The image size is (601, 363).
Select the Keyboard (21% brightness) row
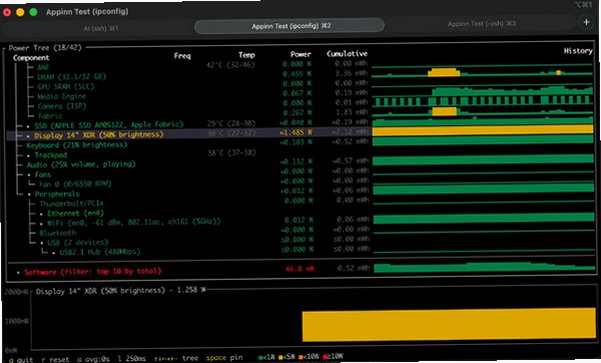[77, 145]
